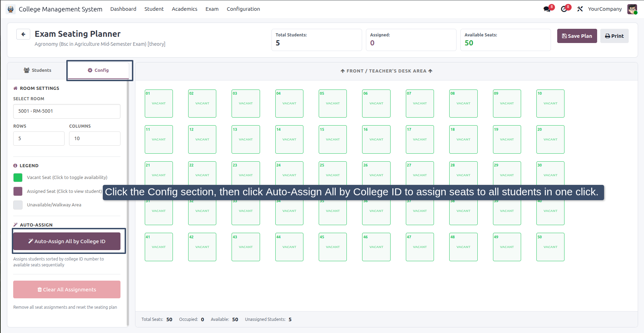Toggle vacant seat 05

point(333,103)
